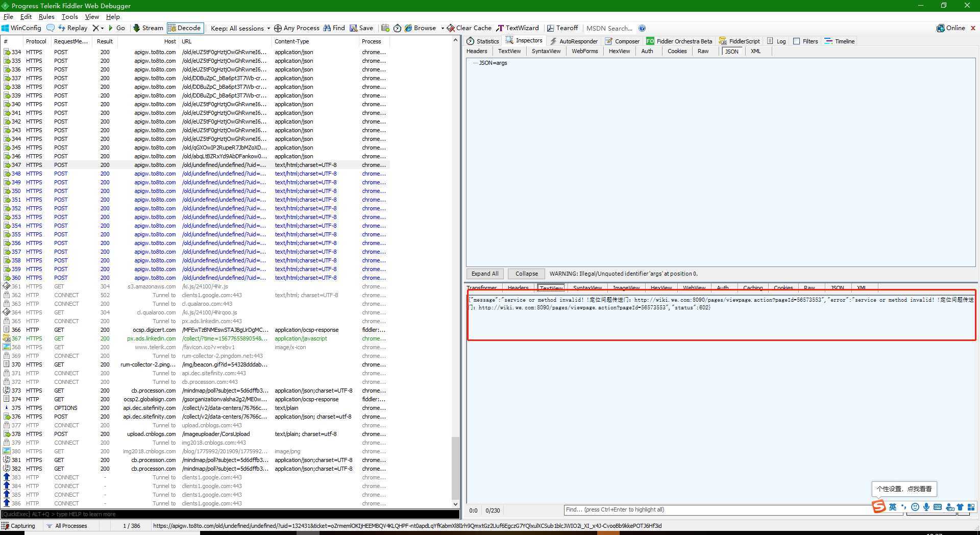Click the timer clock icon
This screenshot has width=980, height=535.
click(397, 28)
